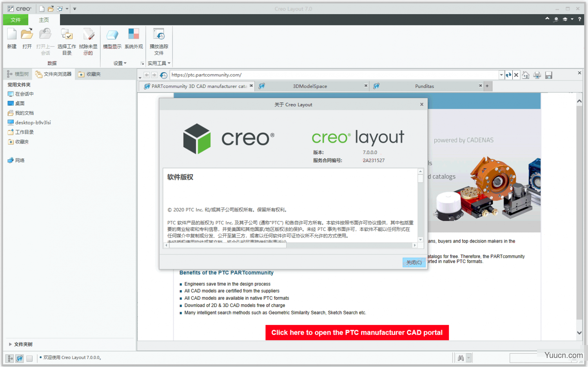Open Learning Connector dropdown arrow
588x367 pixels.
click(x=572, y=19)
